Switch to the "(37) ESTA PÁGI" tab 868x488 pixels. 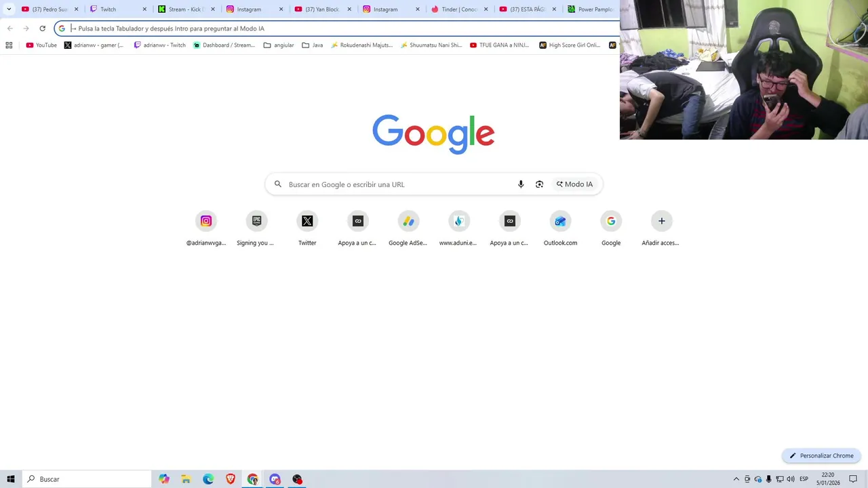pyautogui.click(x=528, y=9)
